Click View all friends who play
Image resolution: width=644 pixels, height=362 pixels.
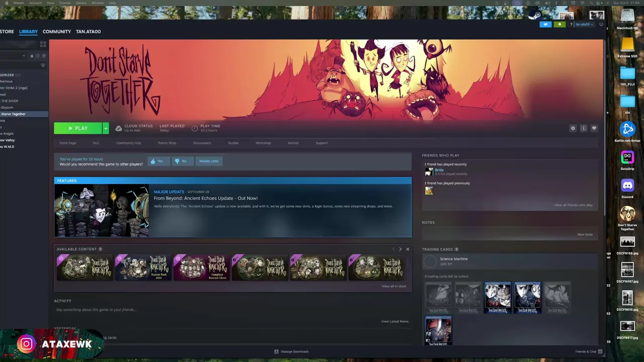pyautogui.click(x=574, y=205)
